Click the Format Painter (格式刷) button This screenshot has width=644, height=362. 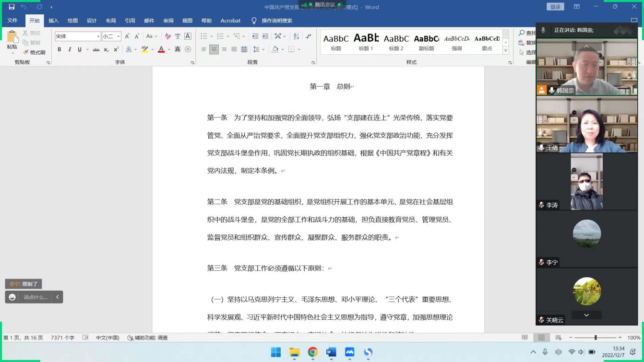tap(34, 52)
